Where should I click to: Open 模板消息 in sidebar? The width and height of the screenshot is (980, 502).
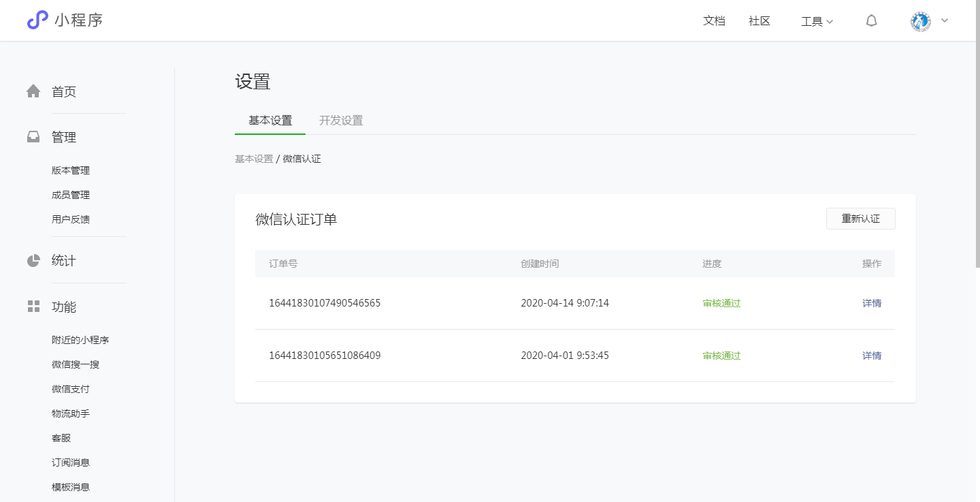tap(71, 487)
